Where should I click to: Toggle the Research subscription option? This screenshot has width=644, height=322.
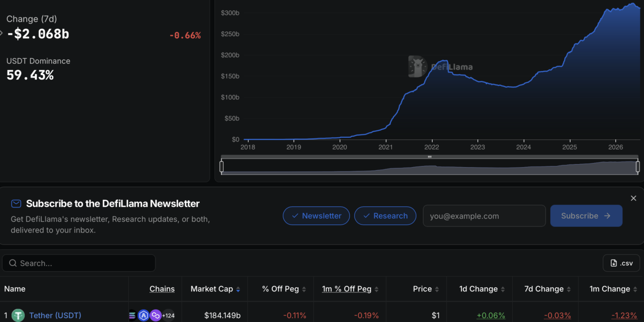point(385,216)
